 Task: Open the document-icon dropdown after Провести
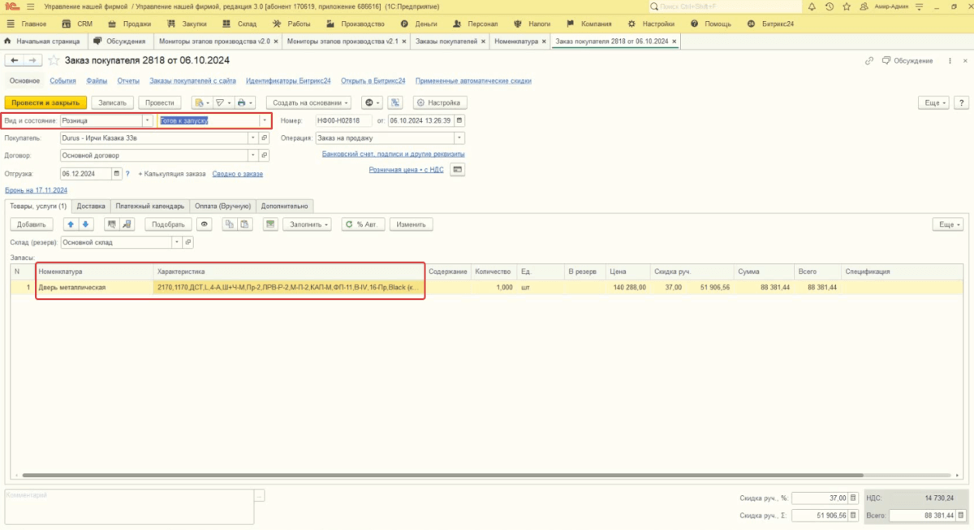coord(201,102)
